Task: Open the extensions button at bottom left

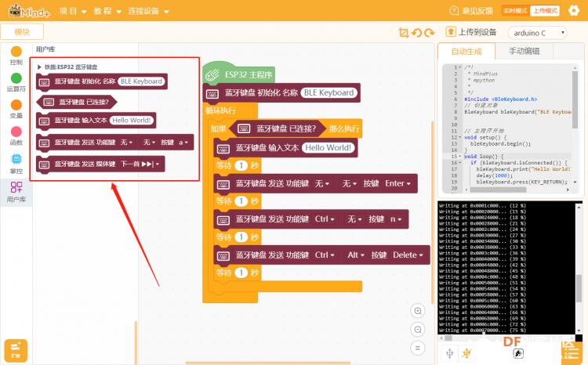Action: (16, 351)
